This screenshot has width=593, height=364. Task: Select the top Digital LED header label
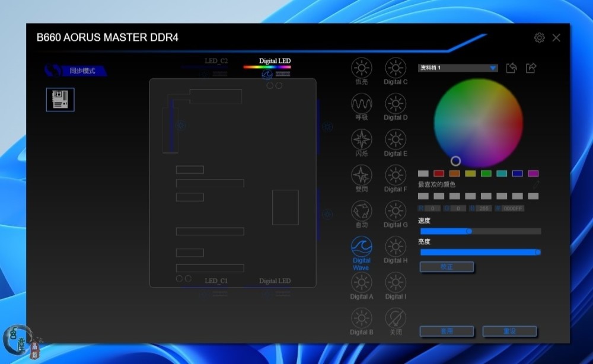[275, 61]
